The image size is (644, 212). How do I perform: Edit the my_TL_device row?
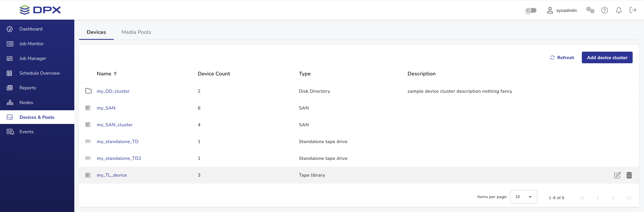(617, 175)
